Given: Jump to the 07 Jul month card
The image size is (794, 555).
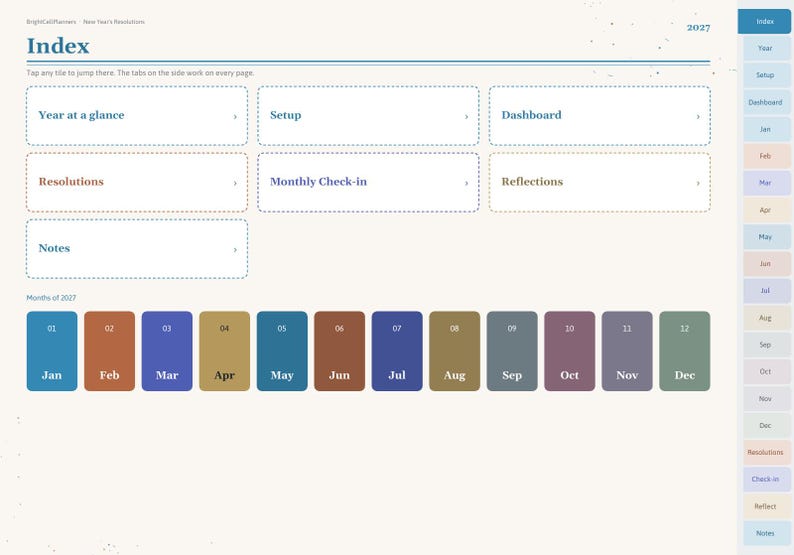Looking at the screenshot, I should coord(397,351).
